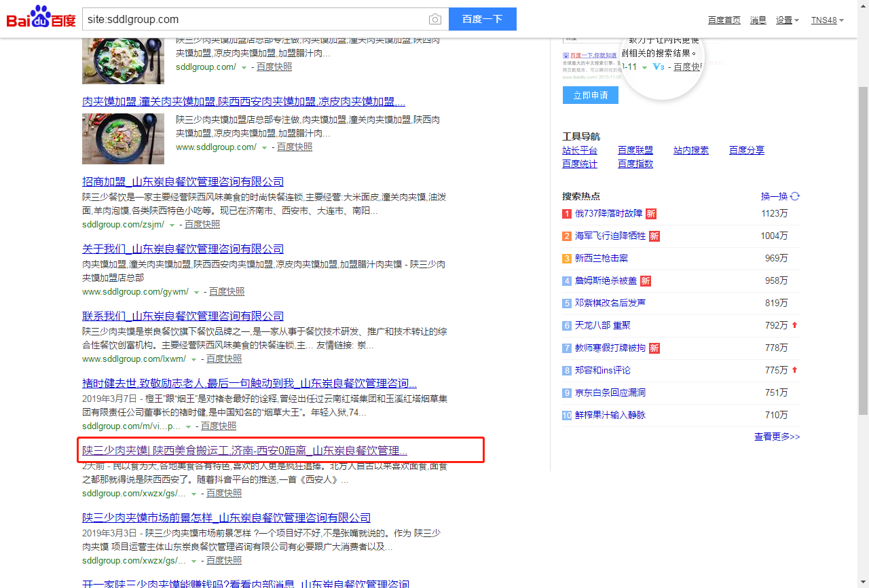869x588 pixels.
Task: Open 百度快照 for www.sddlgroup.com/lxwm/
Action: [224, 359]
